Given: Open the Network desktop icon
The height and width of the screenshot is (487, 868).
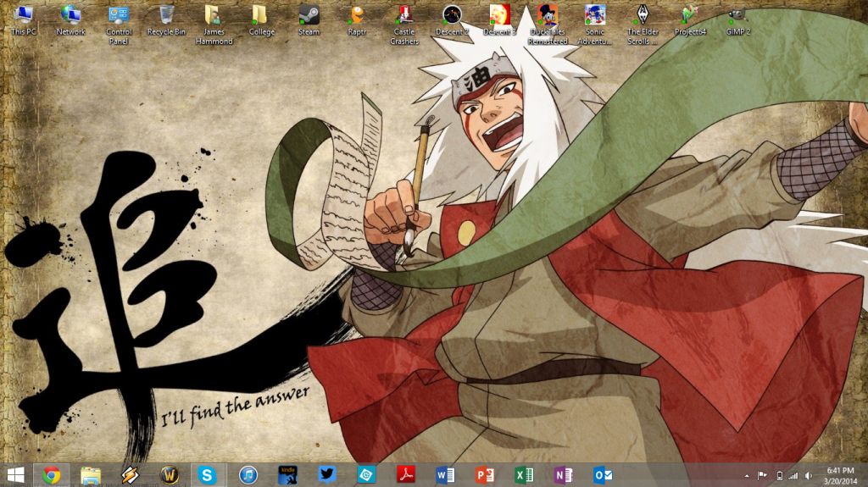Looking at the screenshot, I should pyautogui.click(x=71, y=21).
